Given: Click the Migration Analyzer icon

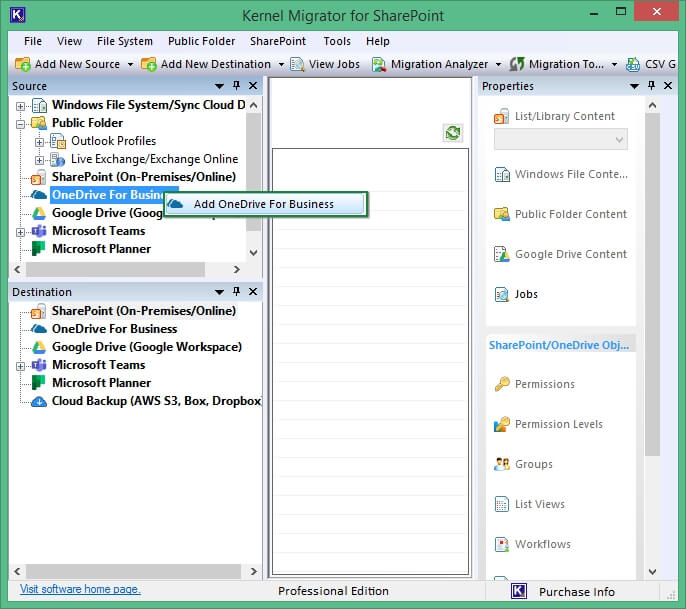Looking at the screenshot, I should coord(378,64).
